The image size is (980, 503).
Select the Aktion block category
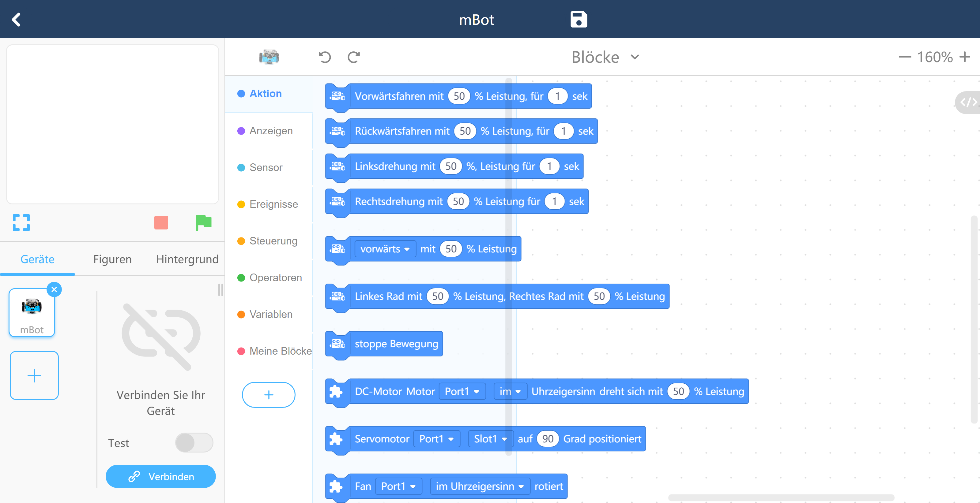point(269,94)
